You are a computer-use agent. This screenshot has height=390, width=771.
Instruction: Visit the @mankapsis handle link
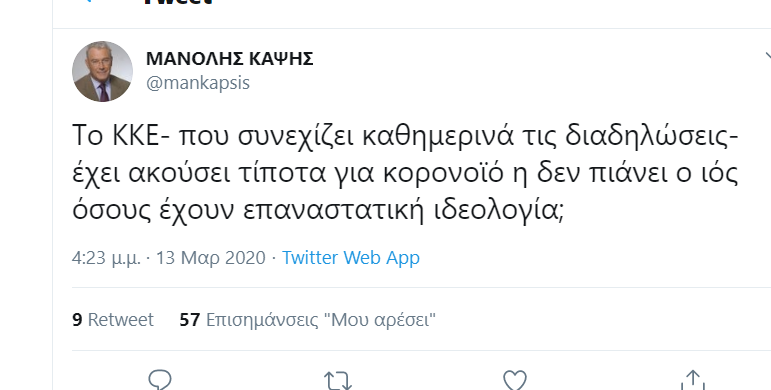coord(198,83)
